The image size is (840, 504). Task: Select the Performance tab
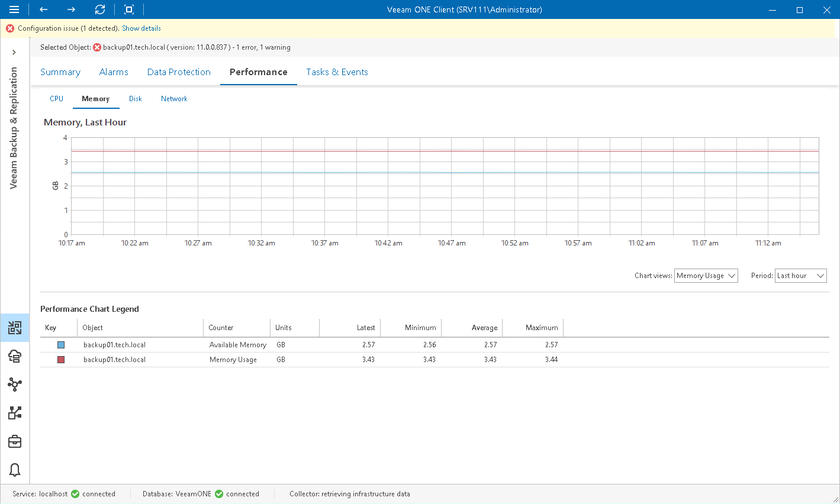click(259, 72)
